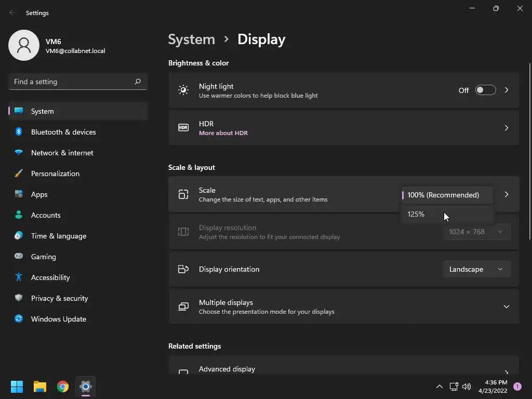
Task: Click the Display orientation icon
Action: pyautogui.click(x=183, y=269)
